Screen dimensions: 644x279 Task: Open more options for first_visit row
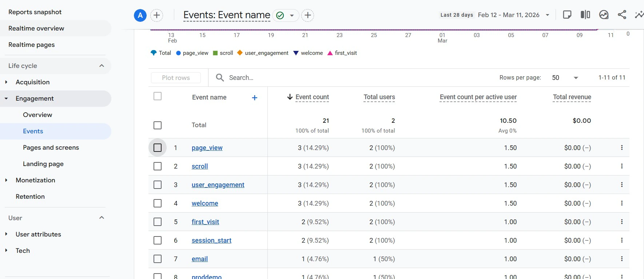(x=622, y=222)
